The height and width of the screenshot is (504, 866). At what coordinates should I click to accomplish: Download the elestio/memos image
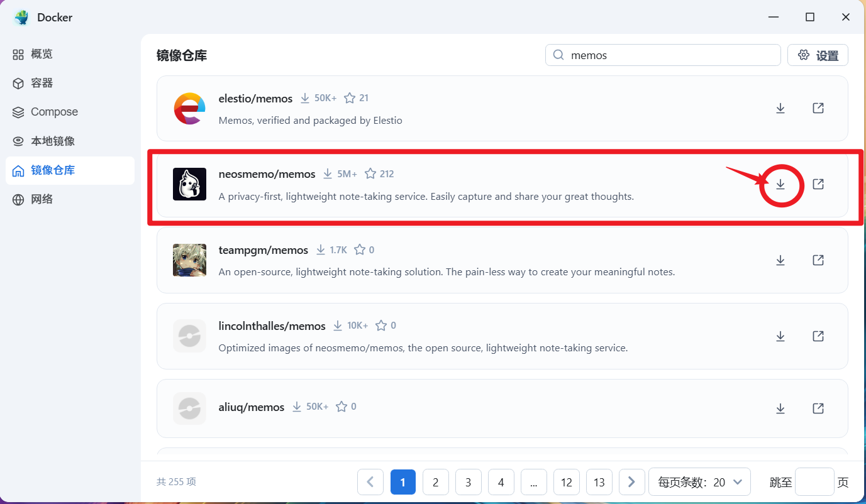click(x=780, y=108)
